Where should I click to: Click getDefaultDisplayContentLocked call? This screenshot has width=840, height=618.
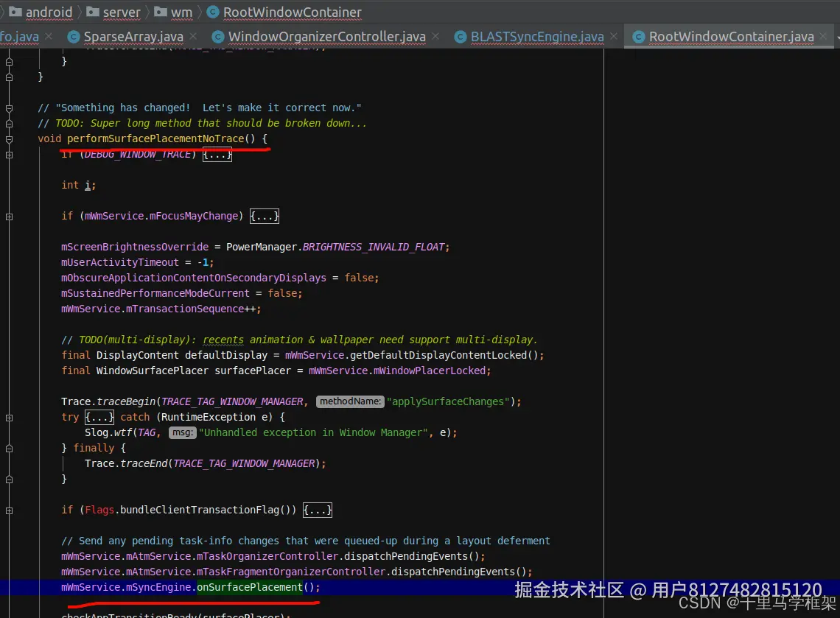coord(438,355)
